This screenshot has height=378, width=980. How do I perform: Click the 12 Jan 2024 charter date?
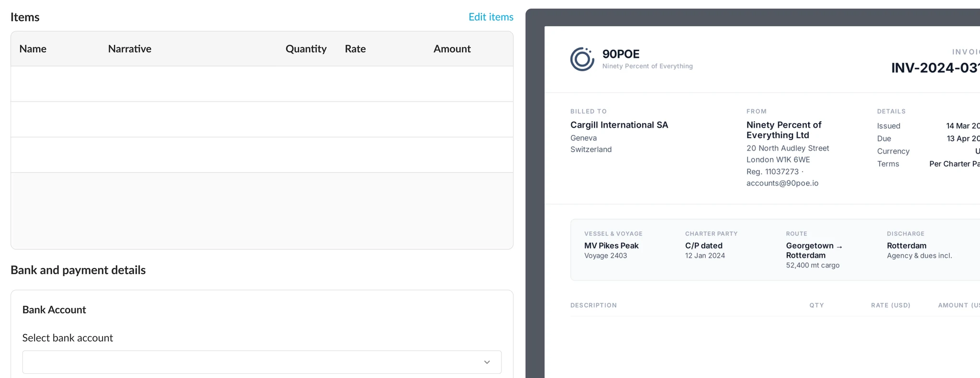[x=705, y=256]
